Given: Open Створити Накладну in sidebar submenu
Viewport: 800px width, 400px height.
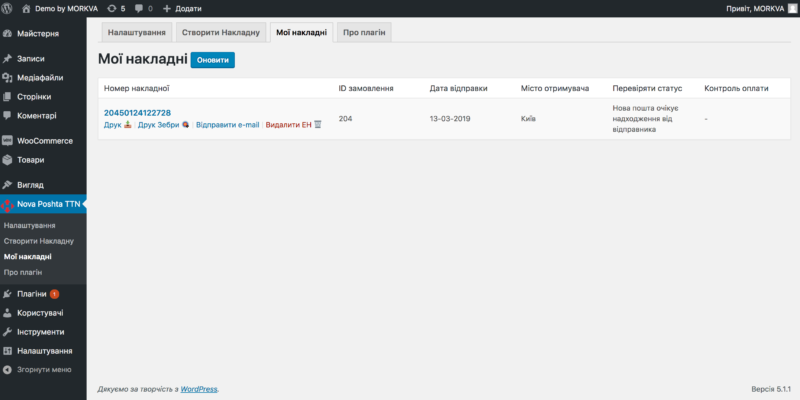Looking at the screenshot, I should [39, 241].
